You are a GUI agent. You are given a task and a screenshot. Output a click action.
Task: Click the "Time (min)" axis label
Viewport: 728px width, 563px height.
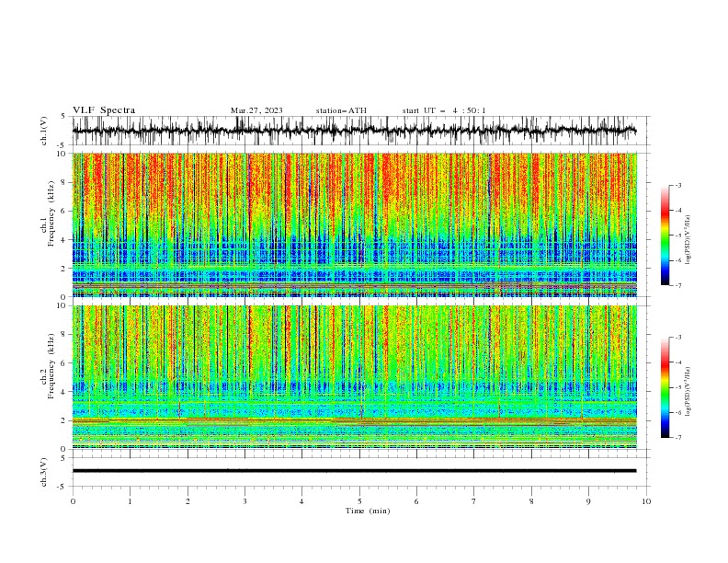[x=368, y=511]
